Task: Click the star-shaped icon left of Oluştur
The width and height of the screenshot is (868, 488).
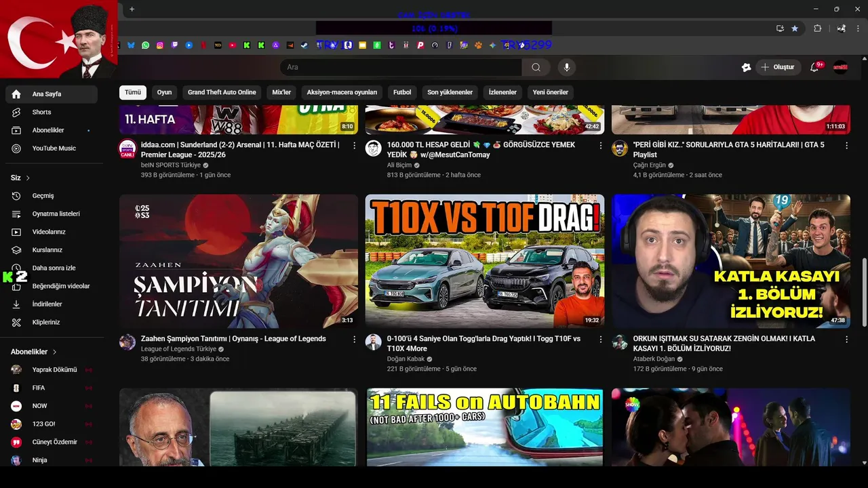Action: point(746,67)
